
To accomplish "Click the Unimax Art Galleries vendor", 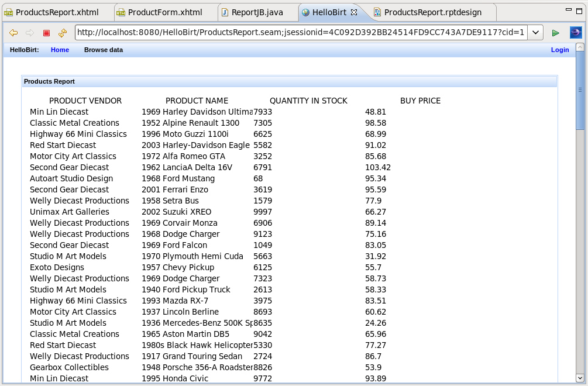I will click(70, 212).
